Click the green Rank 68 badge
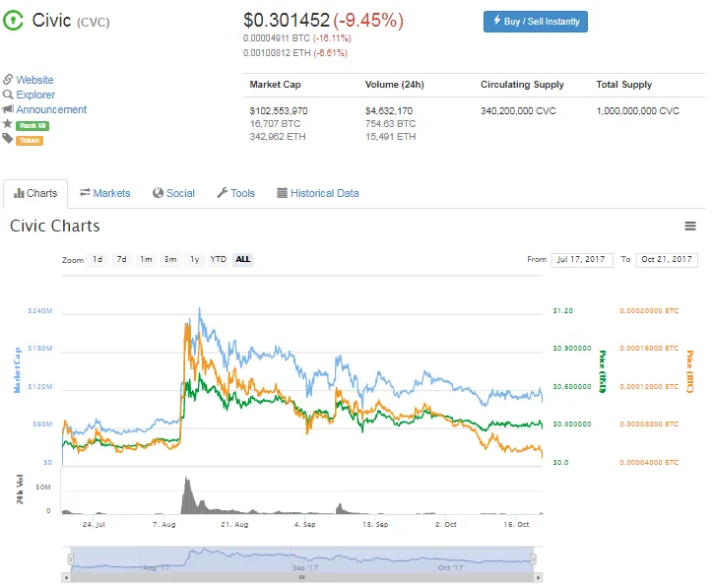This screenshot has width=714, height=588. (x=32, y=126)
